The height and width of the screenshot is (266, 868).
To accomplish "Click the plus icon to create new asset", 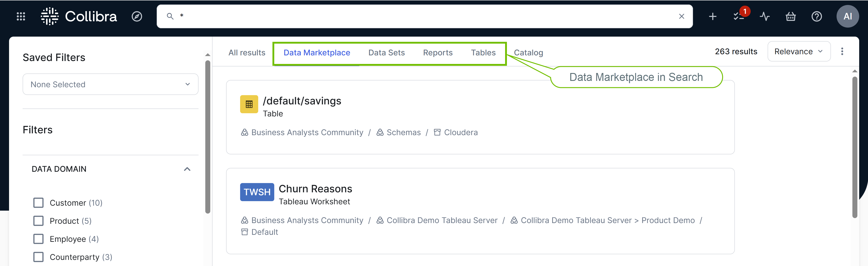I will [712, 16].
